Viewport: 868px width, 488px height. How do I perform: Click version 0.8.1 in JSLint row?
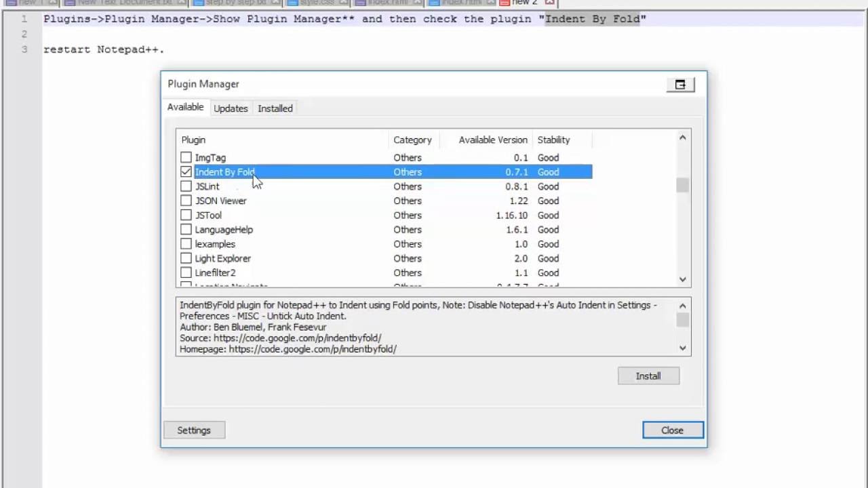pyautogui.click(x=516, y=186)
